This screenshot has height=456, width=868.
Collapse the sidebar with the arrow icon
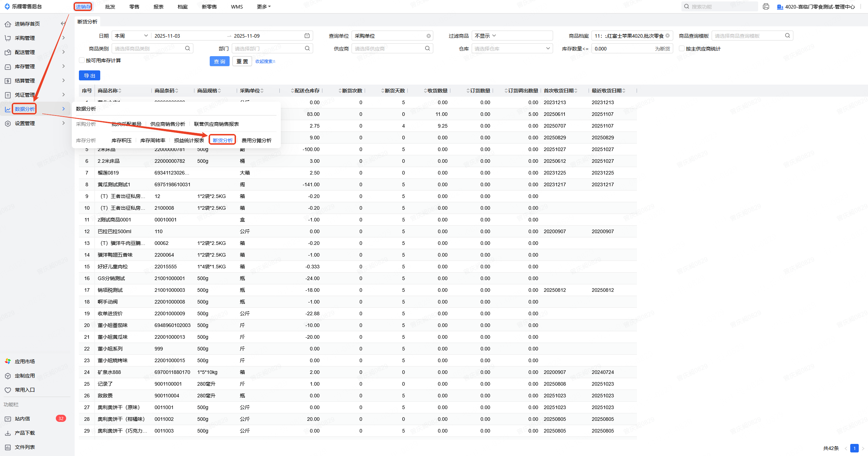(63, 24)
